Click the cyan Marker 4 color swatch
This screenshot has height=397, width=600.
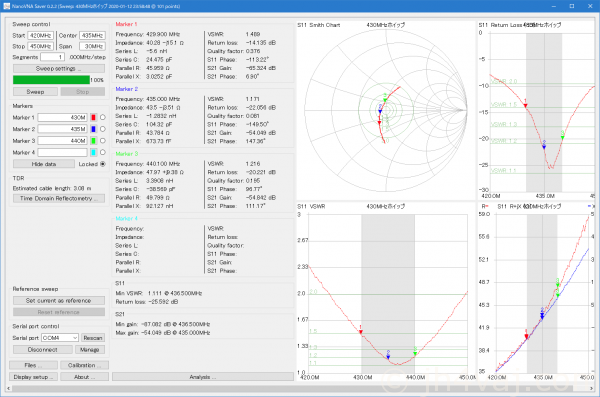tap(93, 152)
